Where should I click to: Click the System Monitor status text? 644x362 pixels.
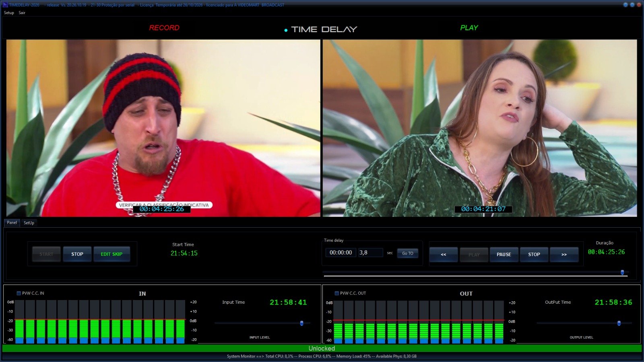322,356
